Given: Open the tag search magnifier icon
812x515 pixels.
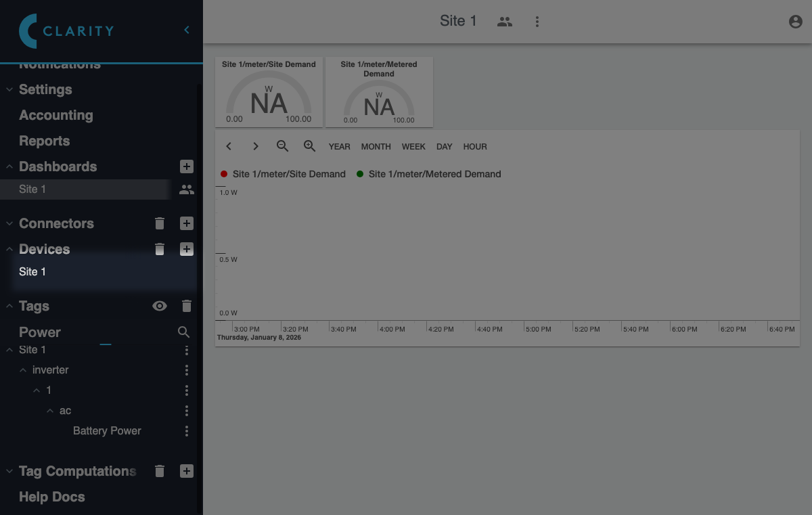Looking at the screenshot, I should pyautogui.click(x=183, y=332).
